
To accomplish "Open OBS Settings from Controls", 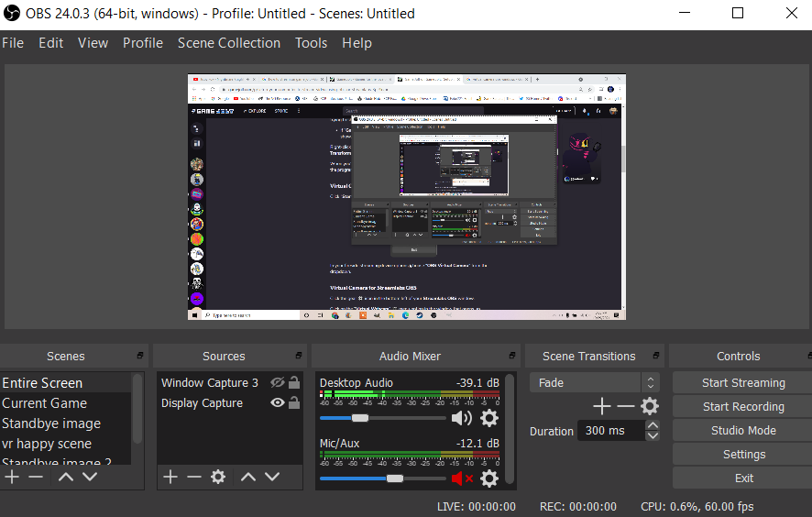I will pos(743,455).
